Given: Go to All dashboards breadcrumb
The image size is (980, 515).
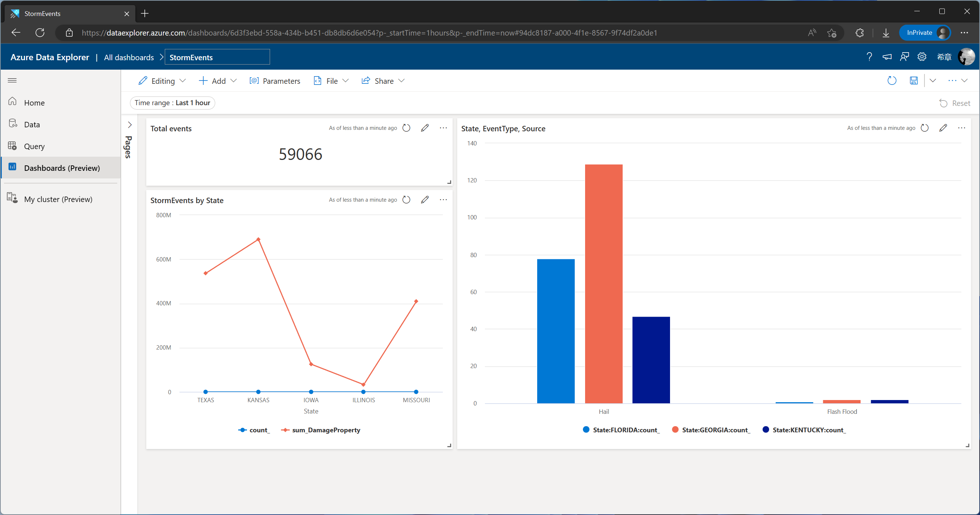Looking at the screenshot, I should pos(129,57).
